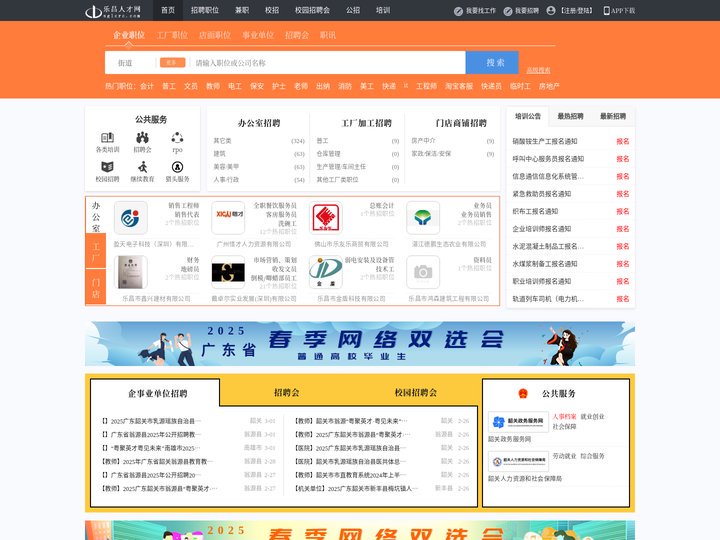Open the 各类培训 training icon
The height and width of the screenshot is (540, 720).
[107, 137]
